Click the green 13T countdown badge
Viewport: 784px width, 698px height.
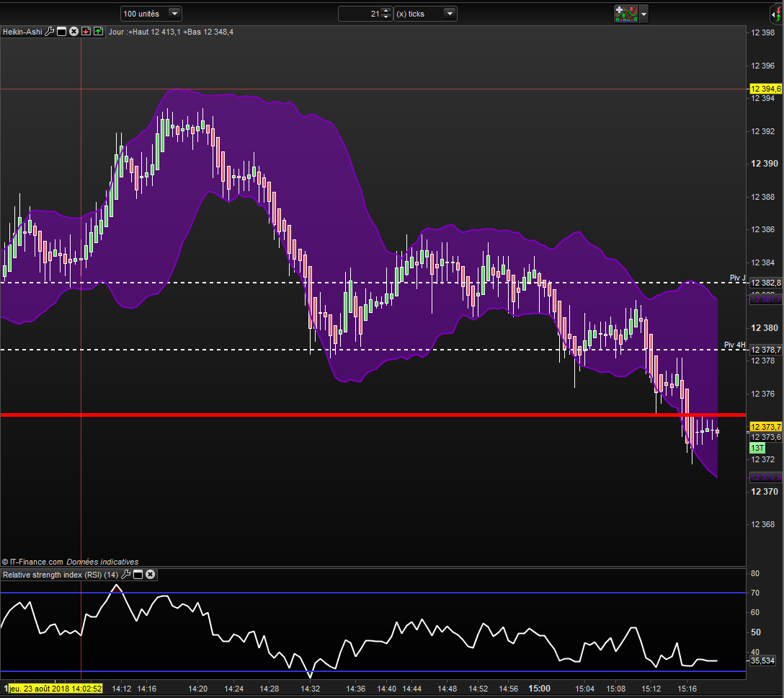[x=757, y=448]
